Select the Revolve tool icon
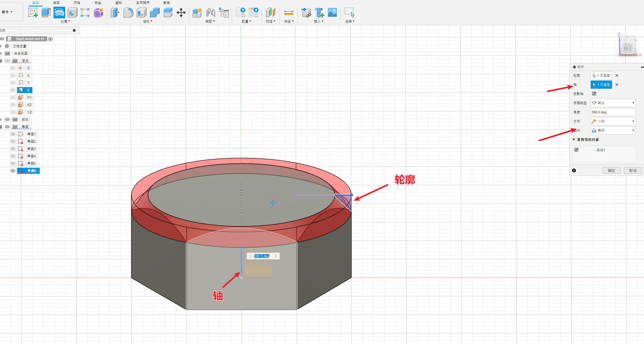644x344 pixels. [59, 13]
